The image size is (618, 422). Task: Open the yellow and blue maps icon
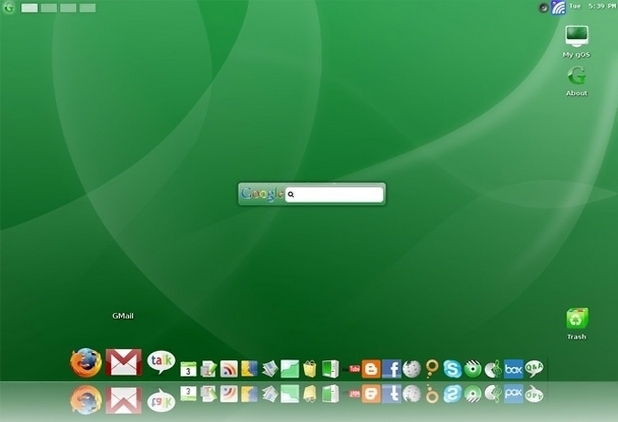[249, 369]
